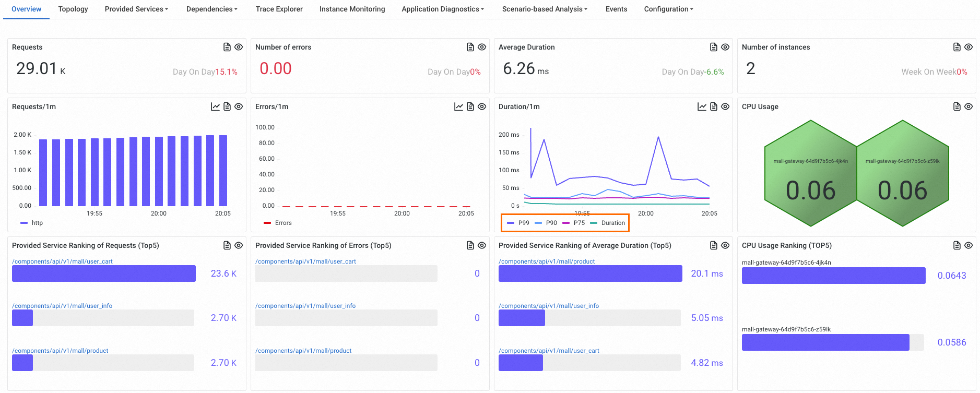Open the document icon on Number of errors panel
Image resolution: width=980 pixels, height=393 pixels.
pyautogui.click(x=470, y=47)
